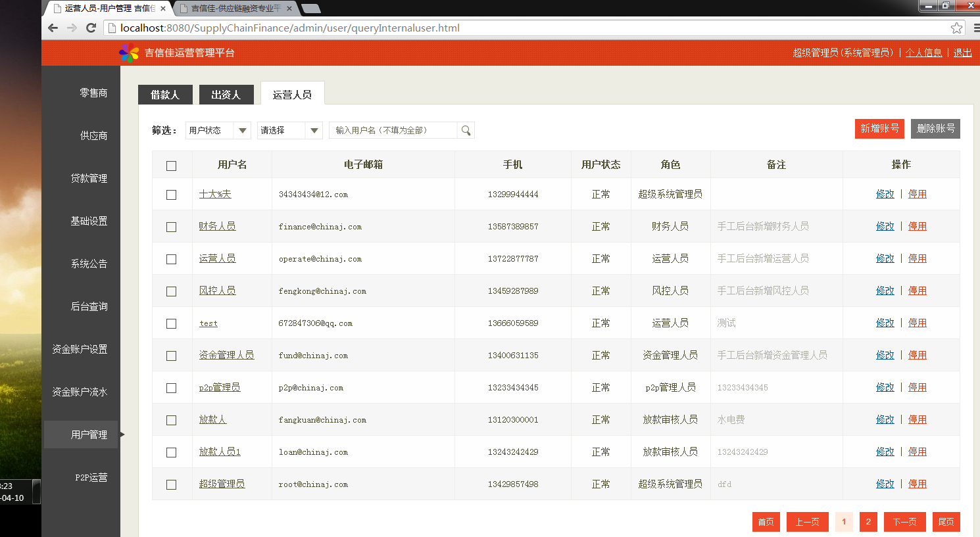
Task: Open a new browser tab
Action: coord(310,9)
